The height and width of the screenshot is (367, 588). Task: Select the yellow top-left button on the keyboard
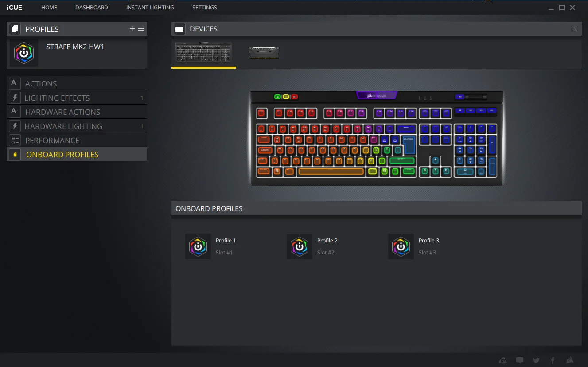click(x=286, y=97)
